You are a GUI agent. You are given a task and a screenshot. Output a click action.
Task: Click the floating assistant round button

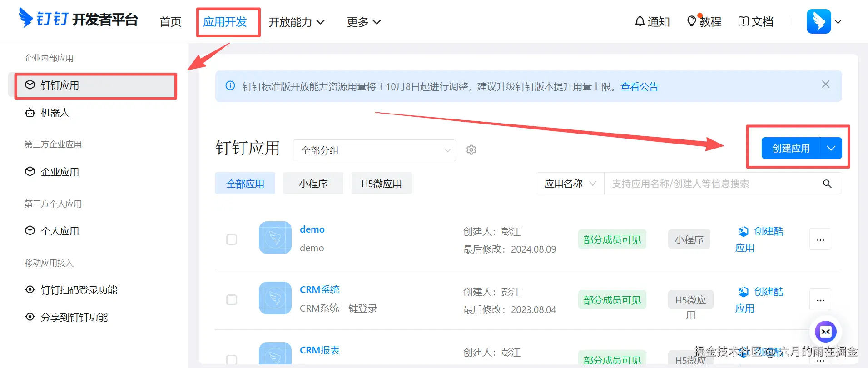click(x=825, y=332)
